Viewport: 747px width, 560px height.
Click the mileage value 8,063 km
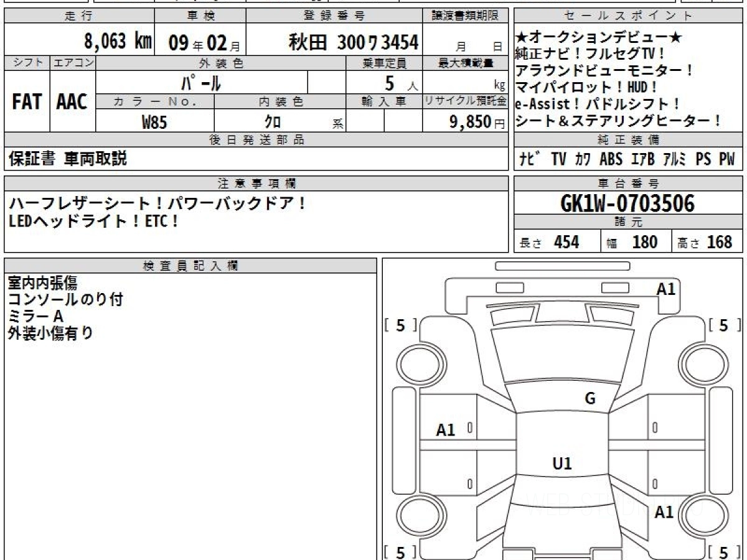[x=118, y=42]
